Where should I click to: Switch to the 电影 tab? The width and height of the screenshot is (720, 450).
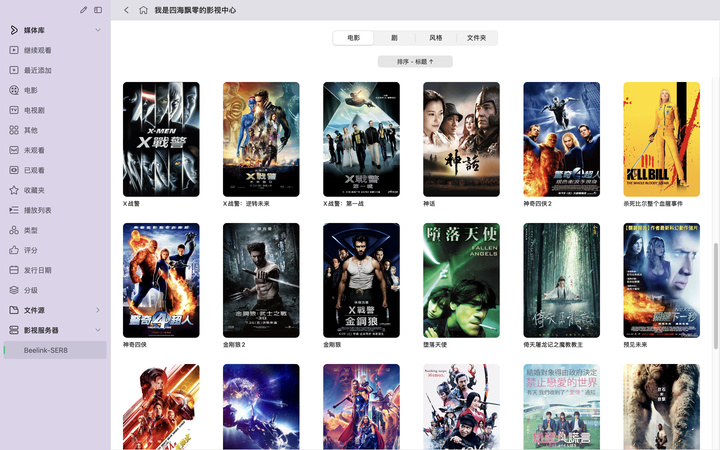click(x=353, y=38)
